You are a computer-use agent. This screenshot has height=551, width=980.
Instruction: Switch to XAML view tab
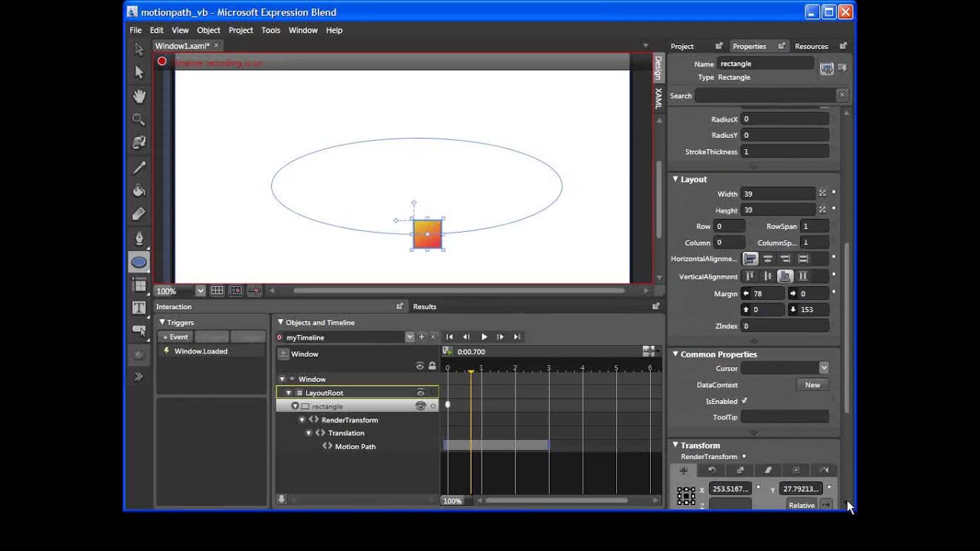point(658,98)
